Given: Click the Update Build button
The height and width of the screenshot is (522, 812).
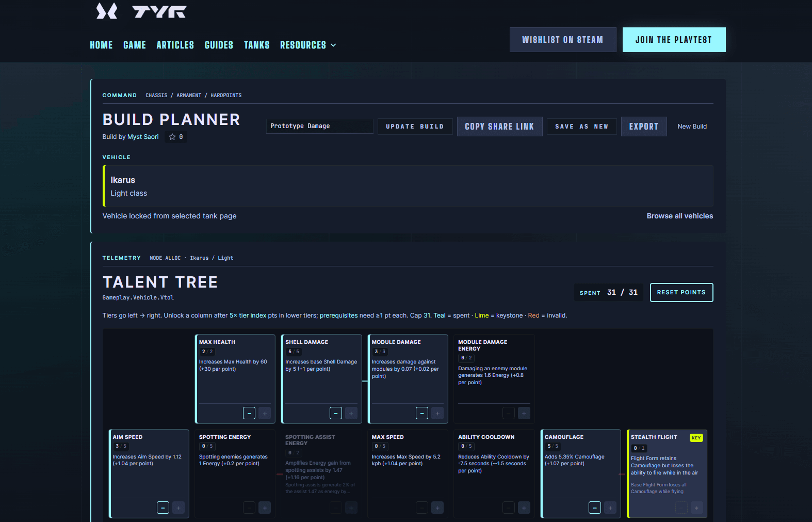Looking at the screenshot, I should (x=415, y=126).
